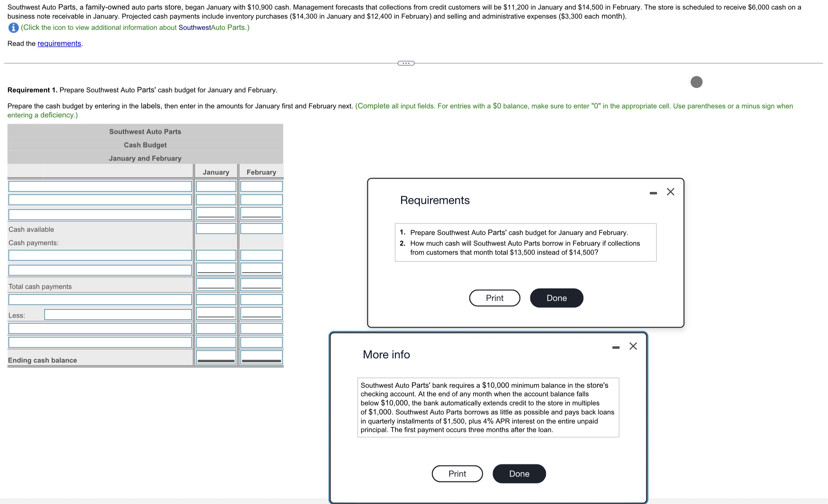Viewport: 828px width, 504px height.
Task: Select first label field under Cash payments
Action: tap(100, 255)
